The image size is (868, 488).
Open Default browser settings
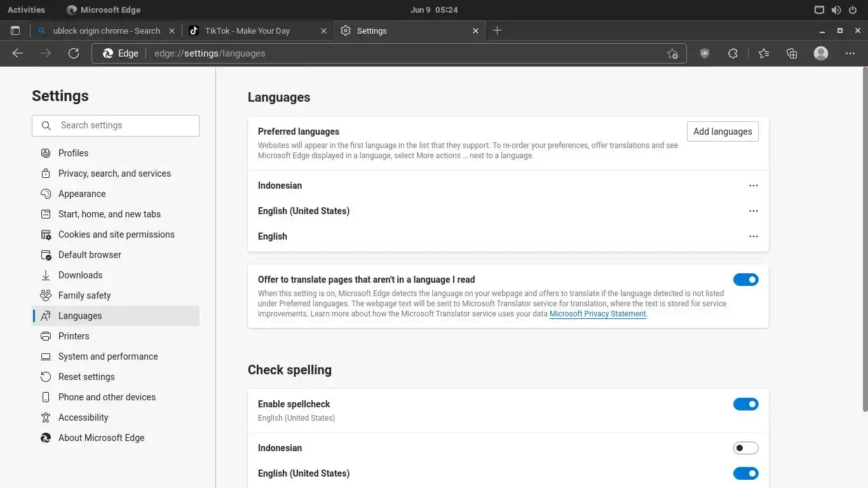(116, 255)
